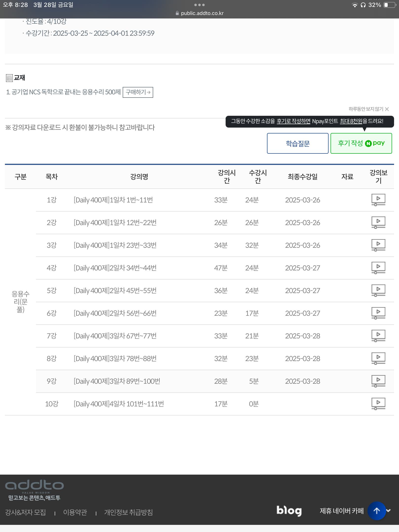Tap the public.addto.co.kr address bar
This screenshot has width=399, height=532.
pos(199,13)
